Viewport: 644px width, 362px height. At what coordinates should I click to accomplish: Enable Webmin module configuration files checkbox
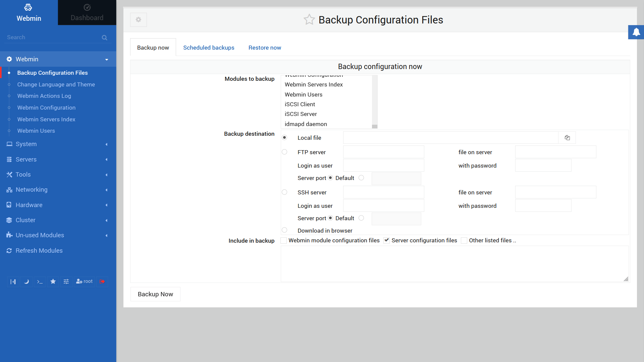pos(284,240)
